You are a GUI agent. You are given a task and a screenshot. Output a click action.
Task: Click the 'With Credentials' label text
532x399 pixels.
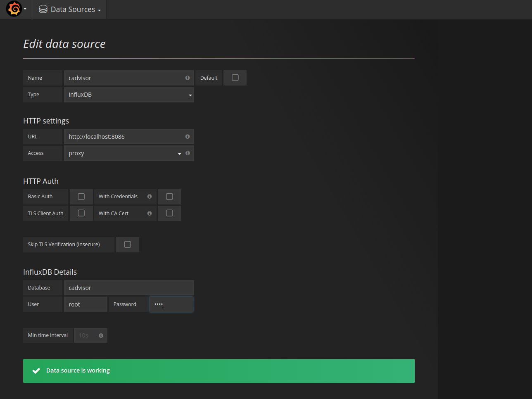(118, 197)
